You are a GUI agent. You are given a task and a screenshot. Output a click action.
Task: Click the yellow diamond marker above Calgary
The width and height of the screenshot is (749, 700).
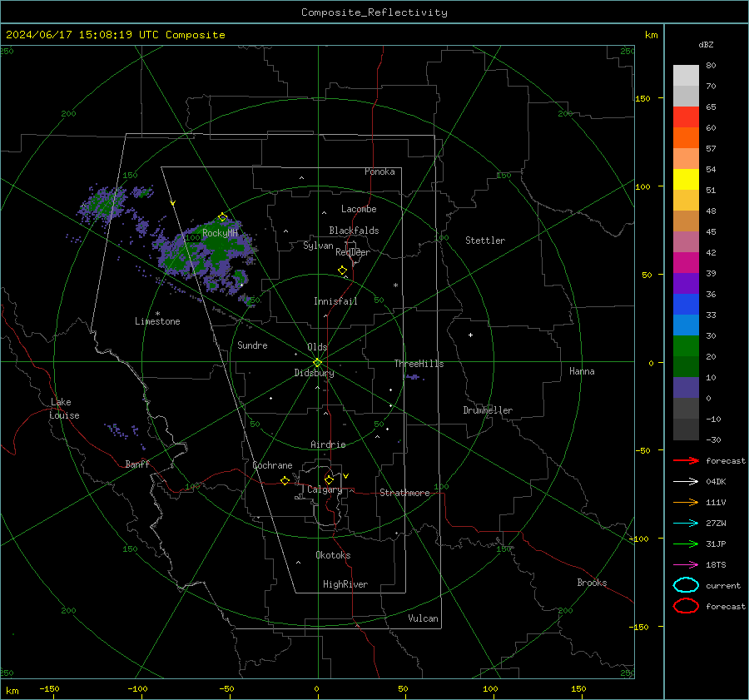[x=329, y=479]
